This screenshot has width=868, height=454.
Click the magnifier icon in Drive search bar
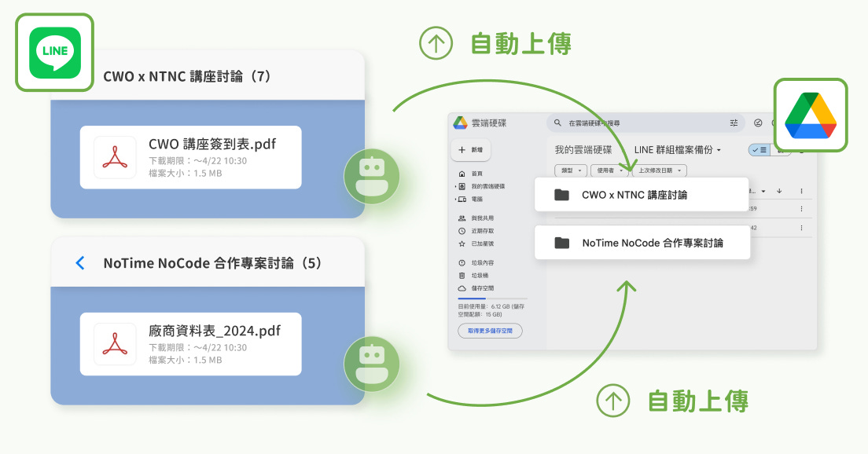coord(557,123)
